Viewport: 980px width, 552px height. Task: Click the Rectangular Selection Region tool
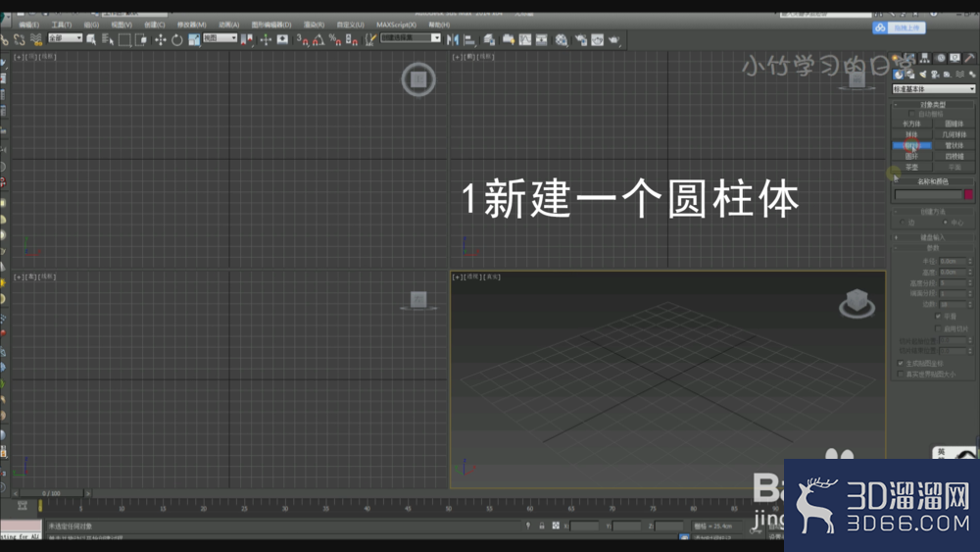(x=124, y=40)
